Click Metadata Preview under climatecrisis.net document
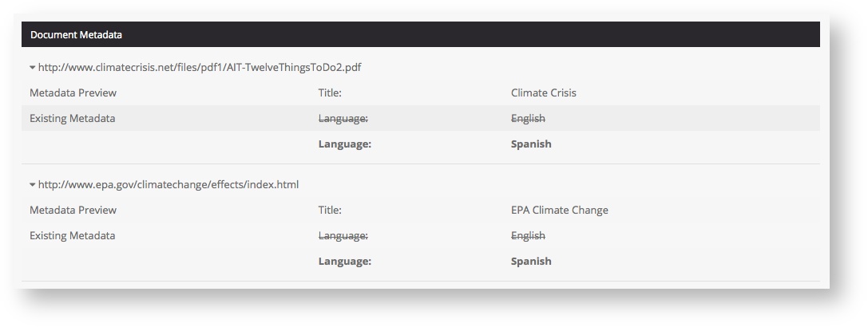This screenshot has height=327, width=868. pos(73,93)
